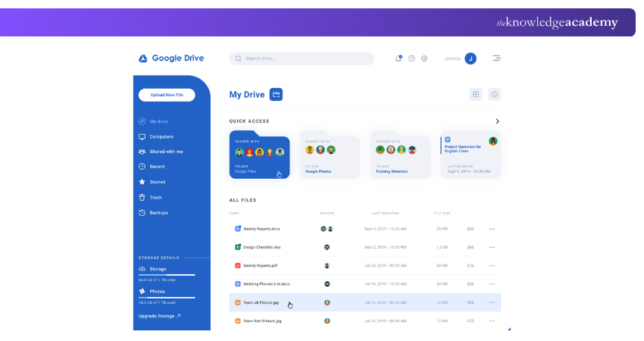The height and width of the screenshot is (341, 644).
Task: Copy link for Weekly Reports.pdf
Action: click(x=470, y=266)
